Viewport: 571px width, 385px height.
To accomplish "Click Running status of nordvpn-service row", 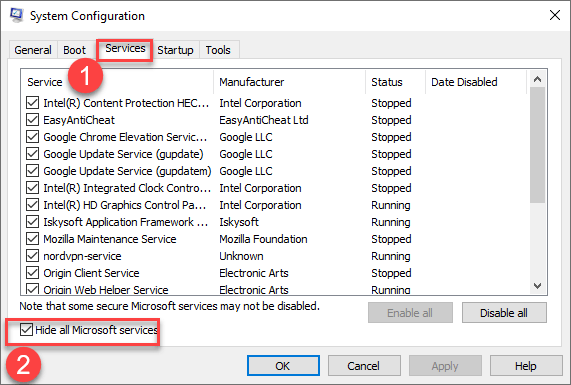I will tap(390, 256).
